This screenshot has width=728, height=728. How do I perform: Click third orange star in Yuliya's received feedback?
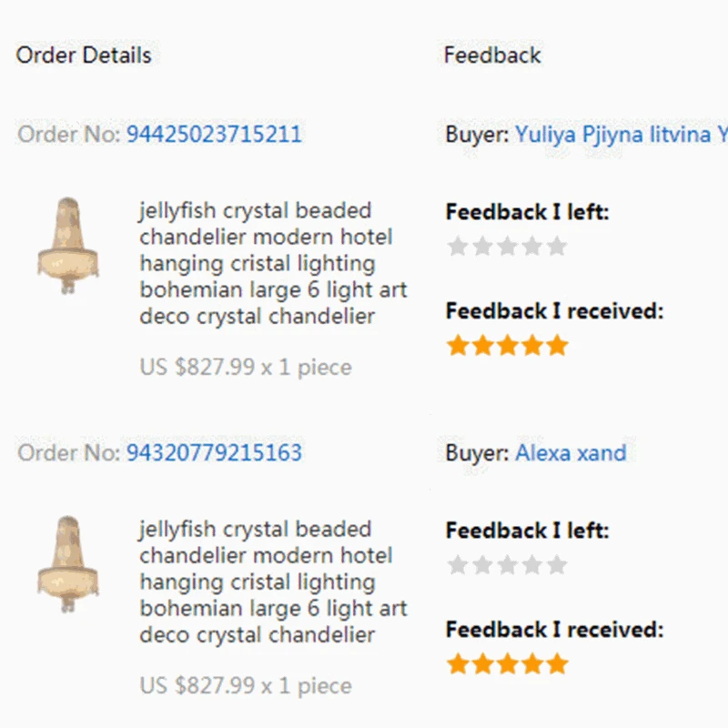508,346
